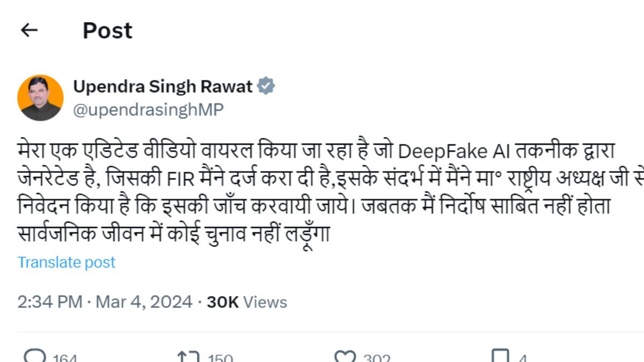The height and width of the screenshot is (362, 644).
Task: Click the 302 likes count
Action: tap(377, 358)
